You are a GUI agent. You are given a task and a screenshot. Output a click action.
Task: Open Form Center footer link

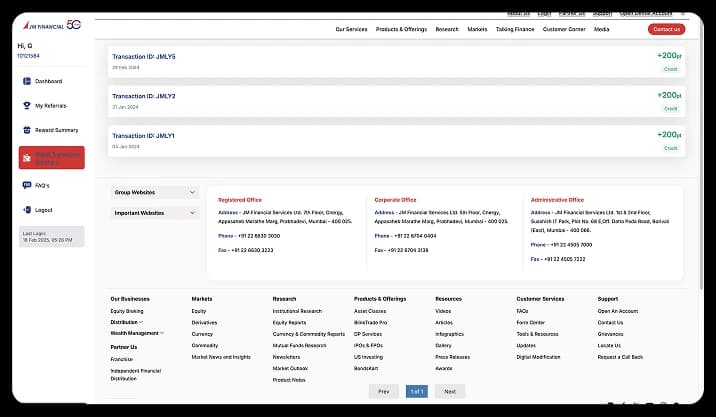531,322
